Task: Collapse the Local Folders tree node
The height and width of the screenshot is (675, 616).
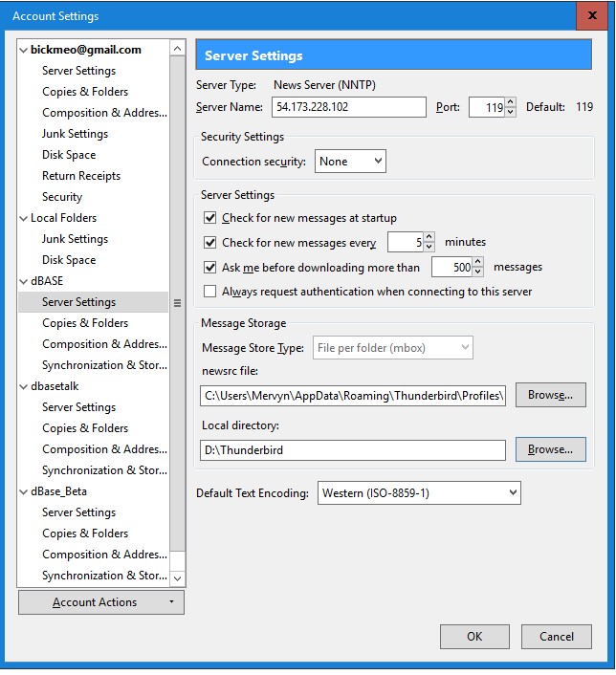Action: (24, 218)
